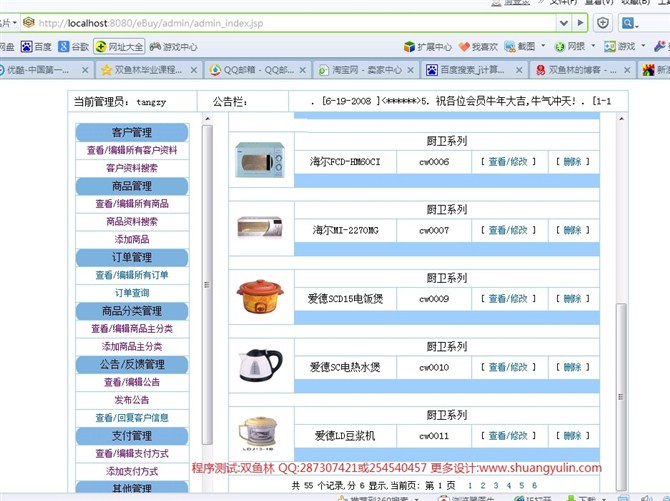The width and height of the screenshot is (670, 501).
Task: Open 查看/编辑商品主分类 link
Action: (x=132, y=328)
